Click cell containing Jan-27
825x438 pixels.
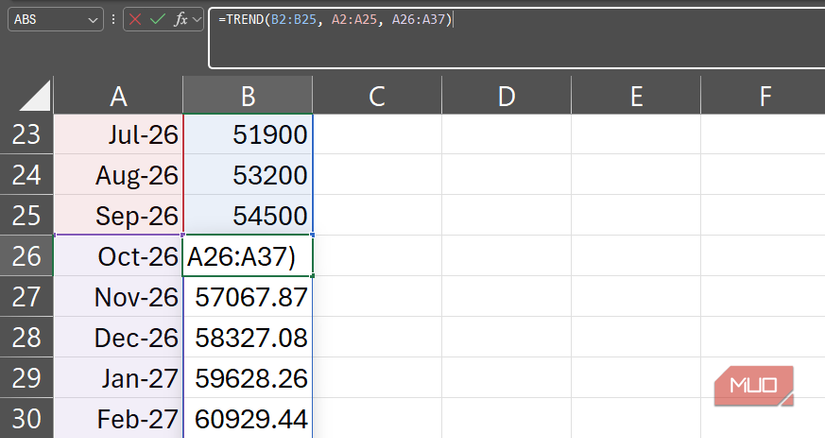coord(118,377)
